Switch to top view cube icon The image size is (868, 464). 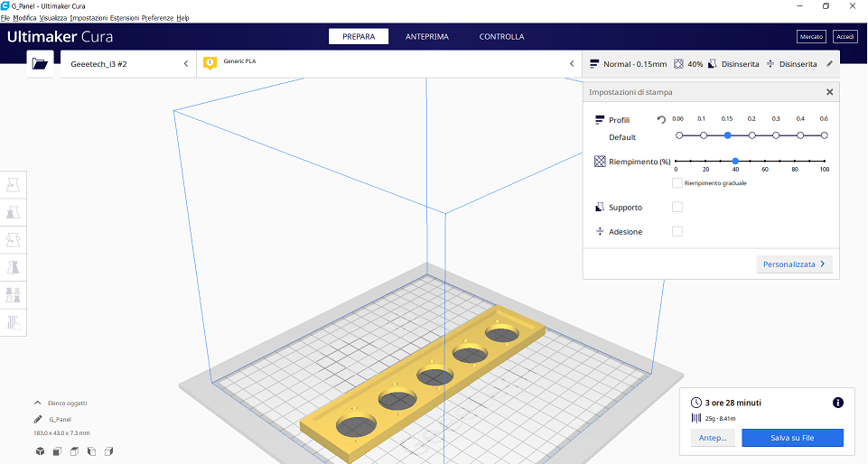point(74,451)
